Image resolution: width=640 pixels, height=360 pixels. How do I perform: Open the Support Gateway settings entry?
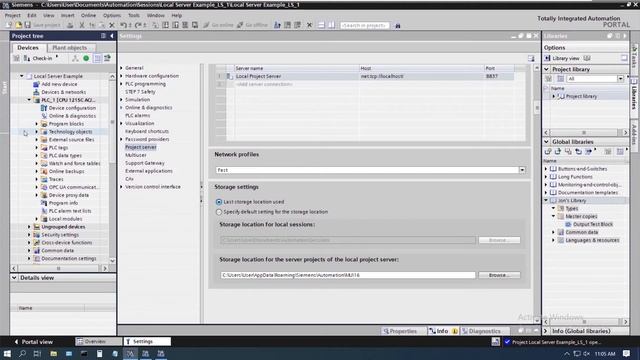144,163
